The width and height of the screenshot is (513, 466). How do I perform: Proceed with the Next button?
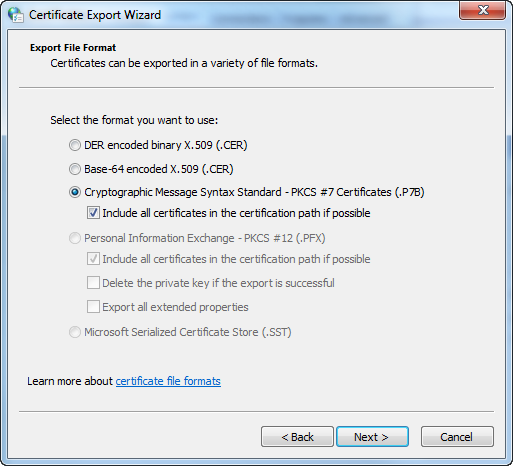(372, 437)
